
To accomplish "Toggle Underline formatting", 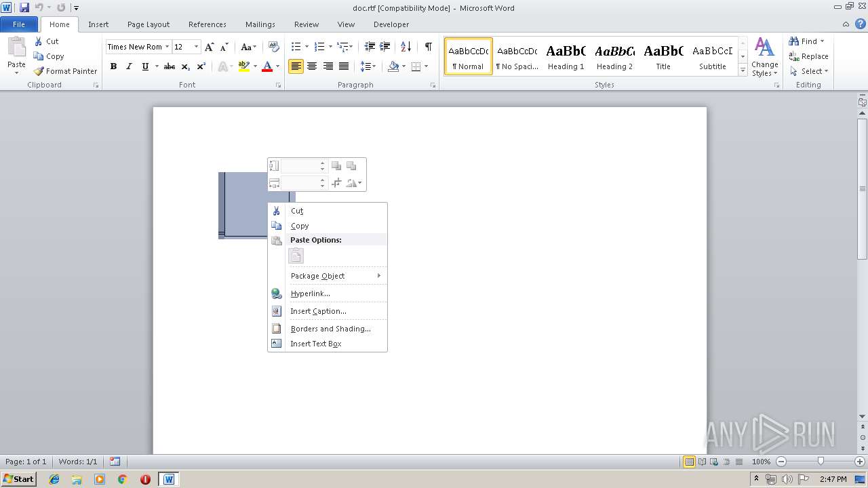I will click(x=145, y=66).
